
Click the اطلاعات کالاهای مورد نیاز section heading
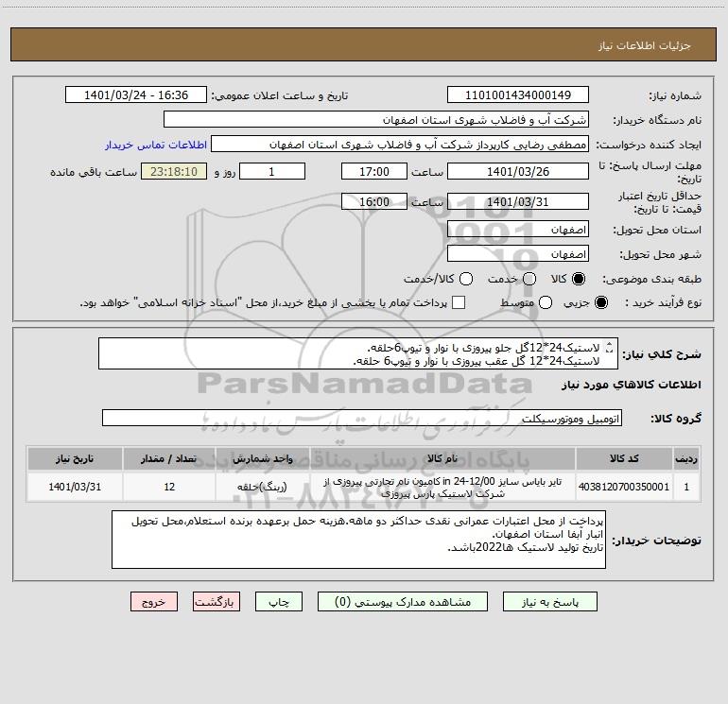(x=631, y=385)
